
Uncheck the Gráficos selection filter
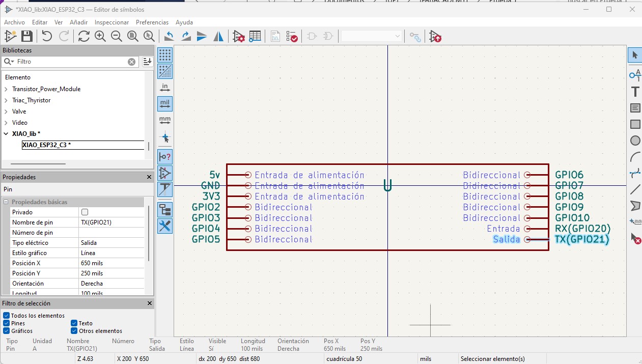(x=7, y=331)
